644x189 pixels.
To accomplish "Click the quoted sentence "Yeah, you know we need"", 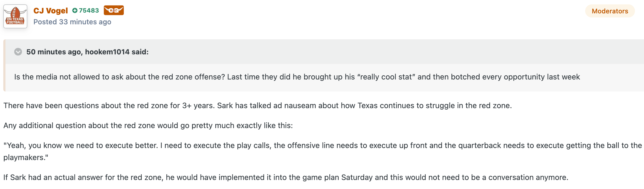I will click(x=323, y=151).
